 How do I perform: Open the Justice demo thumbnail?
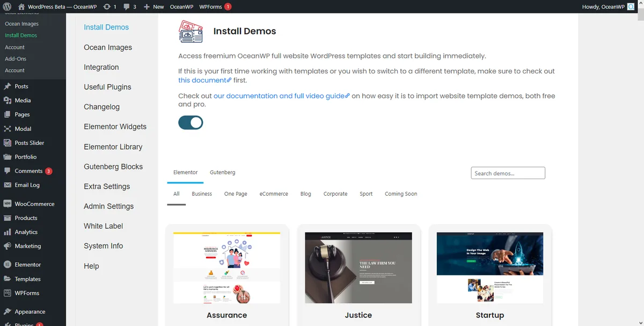[x=358, y=268]
